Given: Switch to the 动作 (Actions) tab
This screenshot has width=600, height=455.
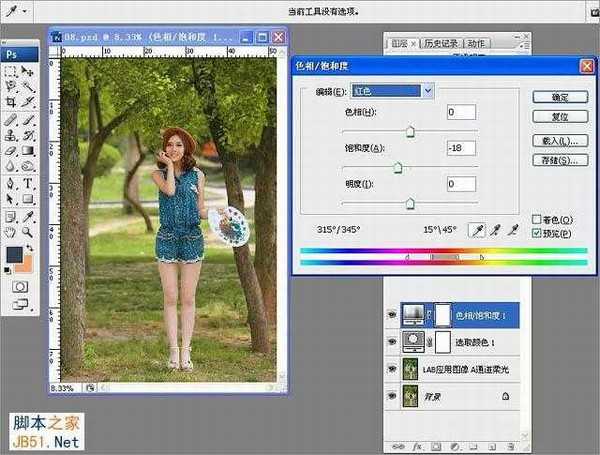Looking at the screenshot, I should pos(477,43).
